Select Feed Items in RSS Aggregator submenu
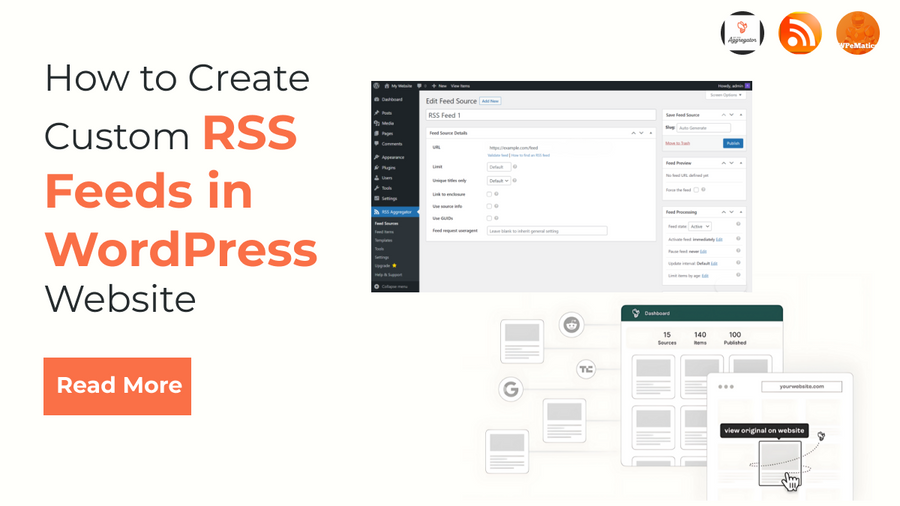The image size is (900, 506). click(385, 231)
